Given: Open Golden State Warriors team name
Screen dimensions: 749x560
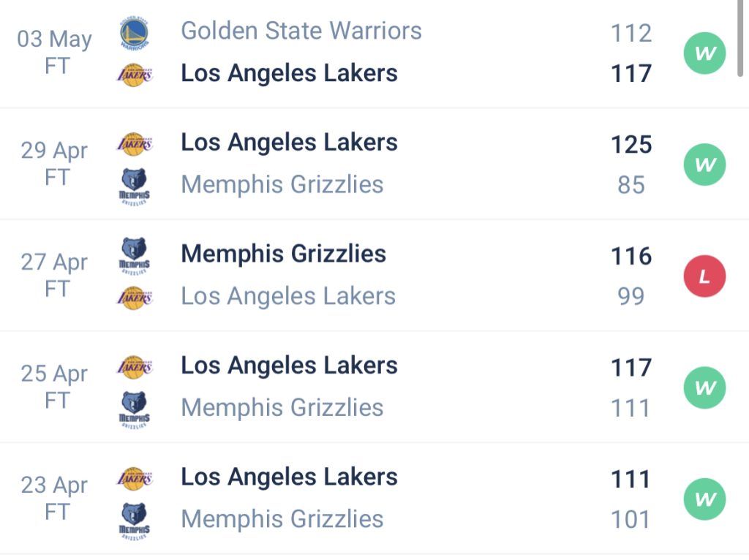Looking at the screenshot, I should 301,31.
